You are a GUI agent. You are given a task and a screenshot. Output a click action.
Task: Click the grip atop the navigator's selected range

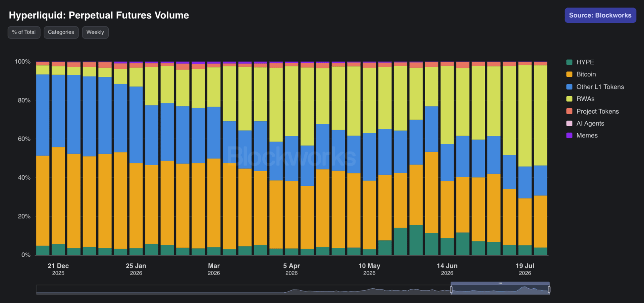pos(500,283)
